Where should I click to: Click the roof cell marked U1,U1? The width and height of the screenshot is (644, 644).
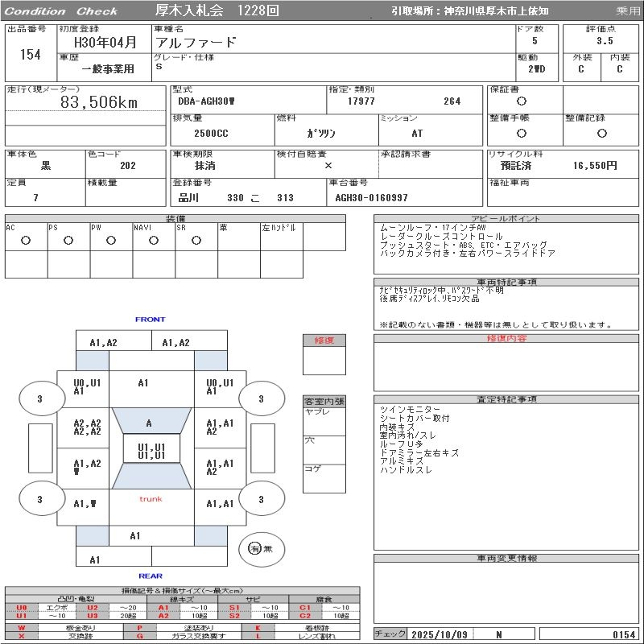click(x=151, y=451)
